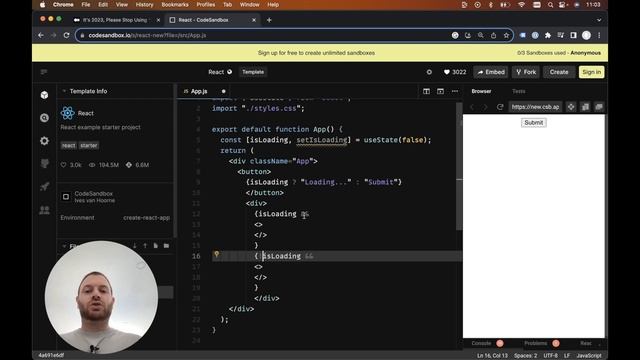Click the Submit button in preview
This screenshot has width=640, height=360.
(x=533, y=123)
